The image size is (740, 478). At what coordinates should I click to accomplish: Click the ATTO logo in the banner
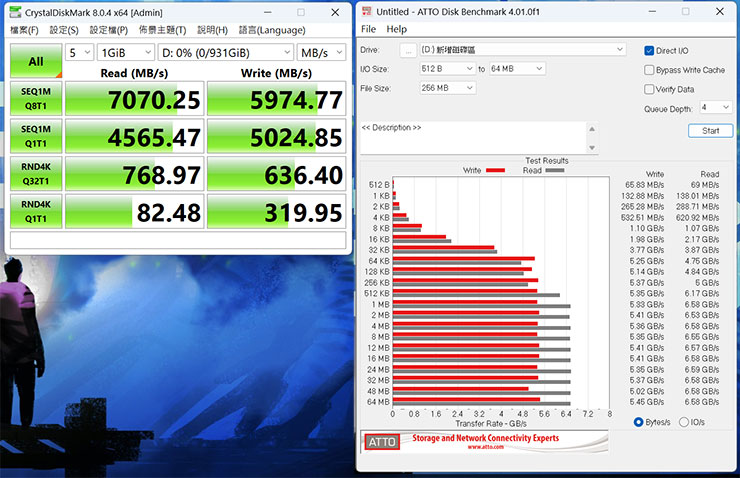[382, 442]
